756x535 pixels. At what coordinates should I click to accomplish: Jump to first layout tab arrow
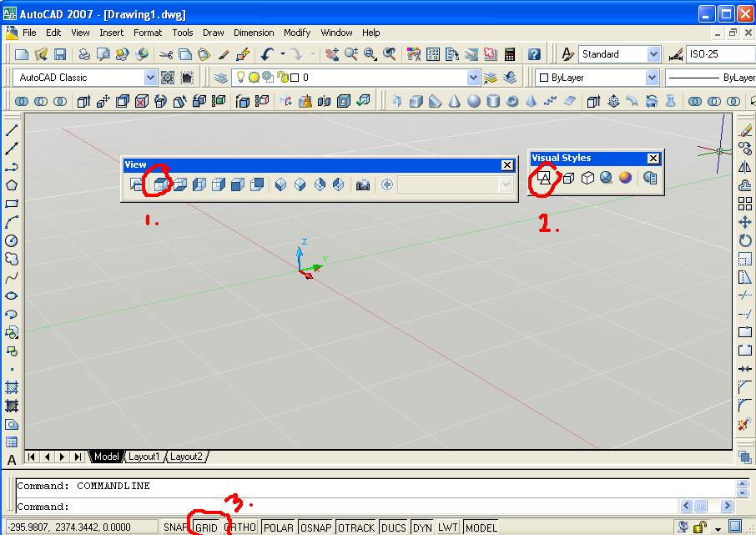click(32, 457)
